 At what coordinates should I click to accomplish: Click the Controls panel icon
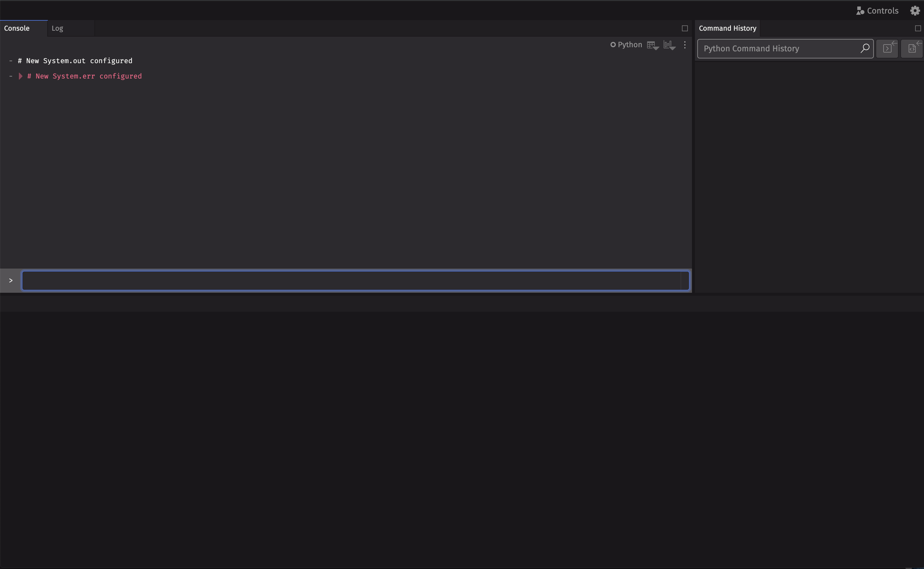[x=860, y=10]
